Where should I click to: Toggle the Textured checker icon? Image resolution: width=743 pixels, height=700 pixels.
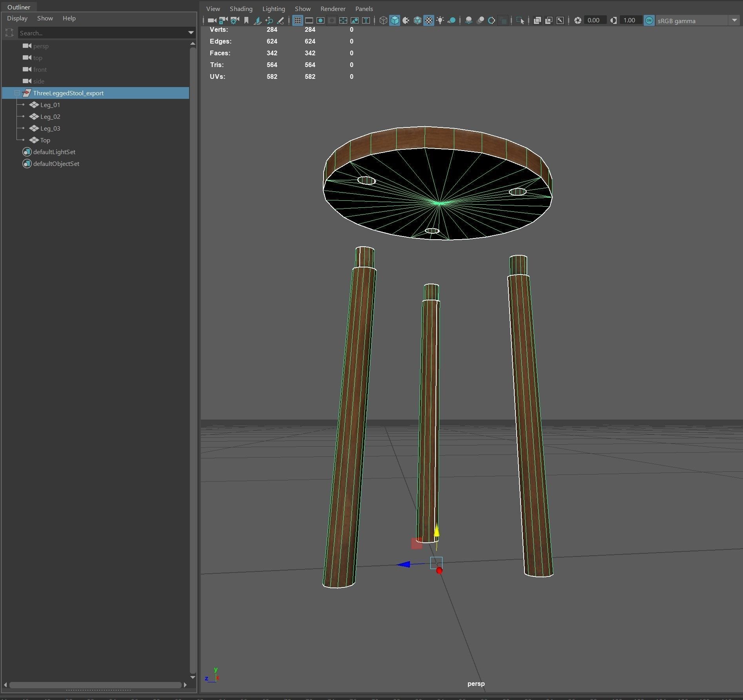[429, 20]
